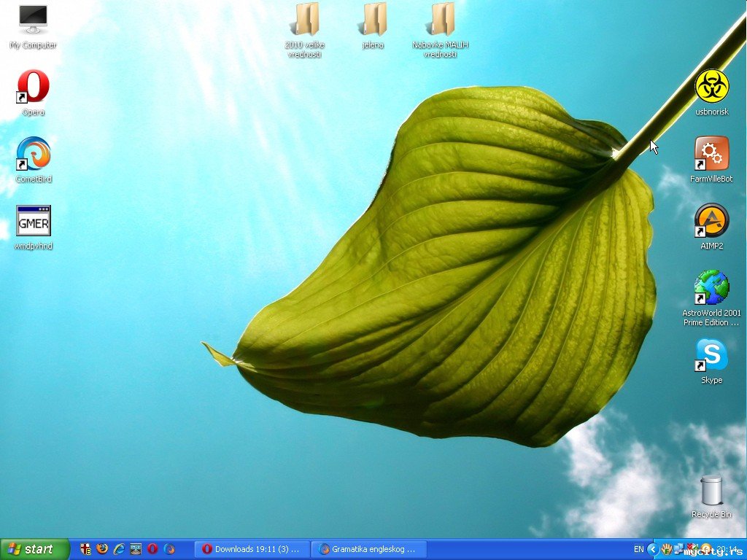Launch Skype from the desktop

point(711,355)
